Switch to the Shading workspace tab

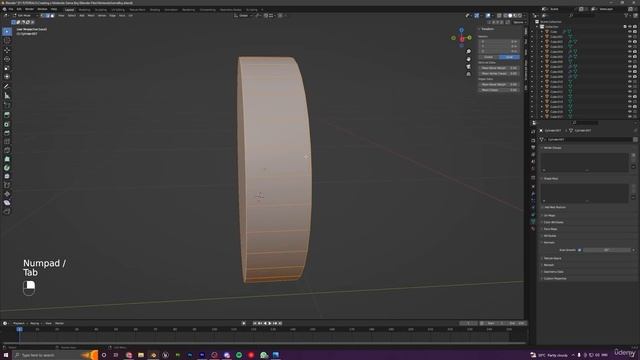[155, 9]
